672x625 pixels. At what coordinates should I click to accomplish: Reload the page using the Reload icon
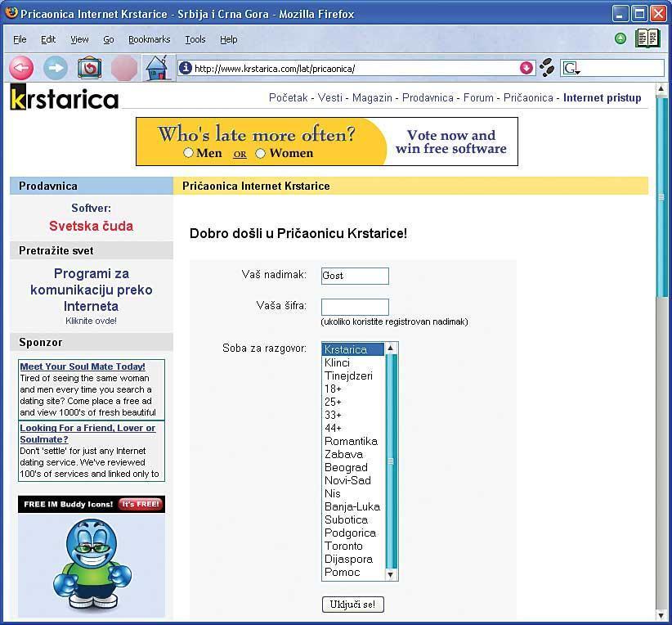point(89,68)
